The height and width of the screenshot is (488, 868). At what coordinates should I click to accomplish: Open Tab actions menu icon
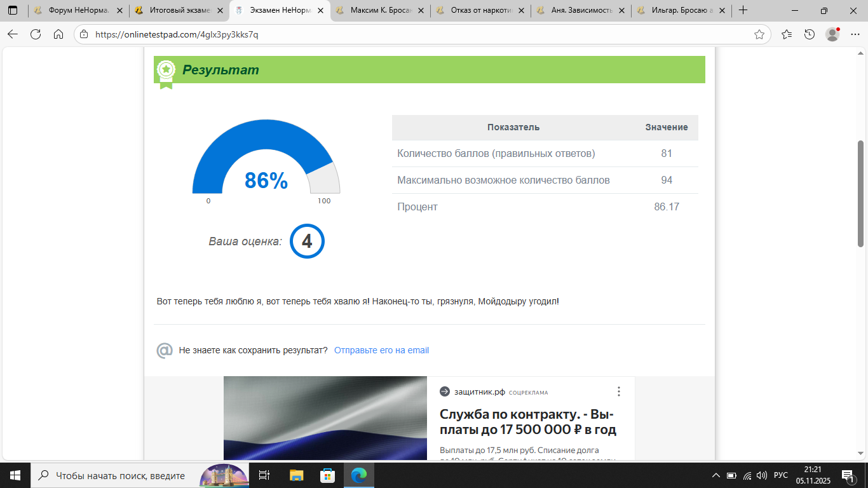point(13,10)
